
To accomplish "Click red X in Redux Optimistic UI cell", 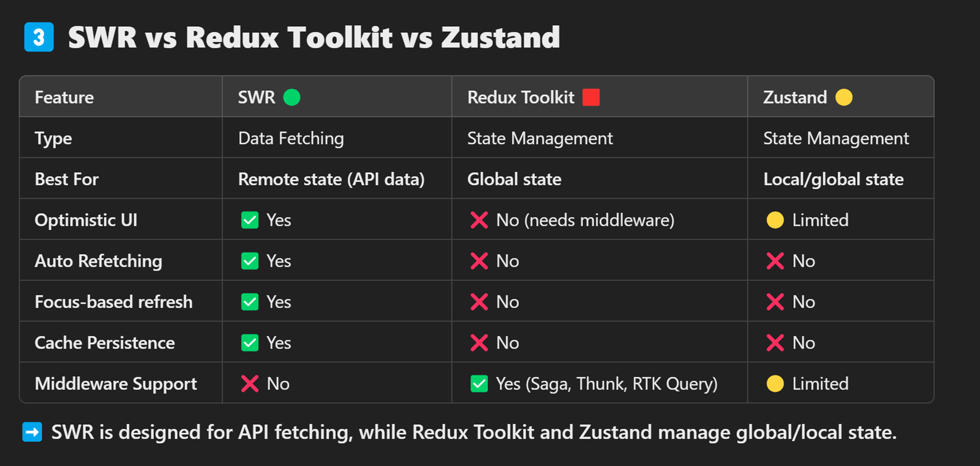I will (479, 220).
